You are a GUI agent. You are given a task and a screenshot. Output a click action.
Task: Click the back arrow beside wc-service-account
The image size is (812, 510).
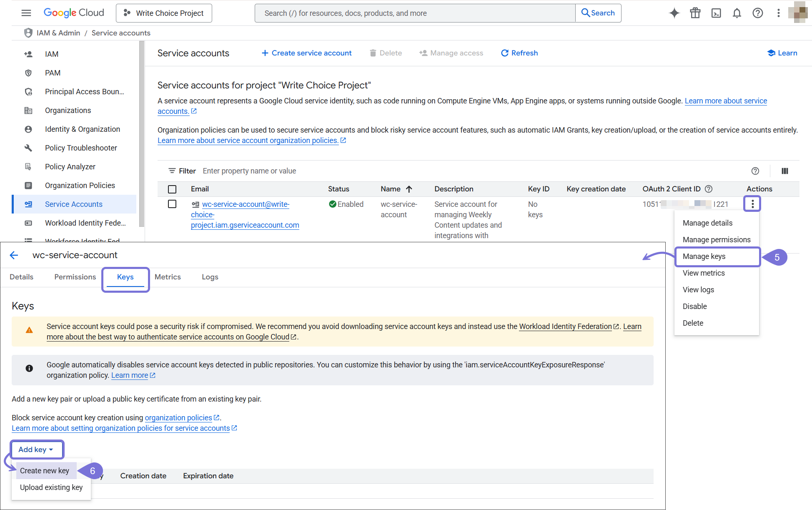14,255
